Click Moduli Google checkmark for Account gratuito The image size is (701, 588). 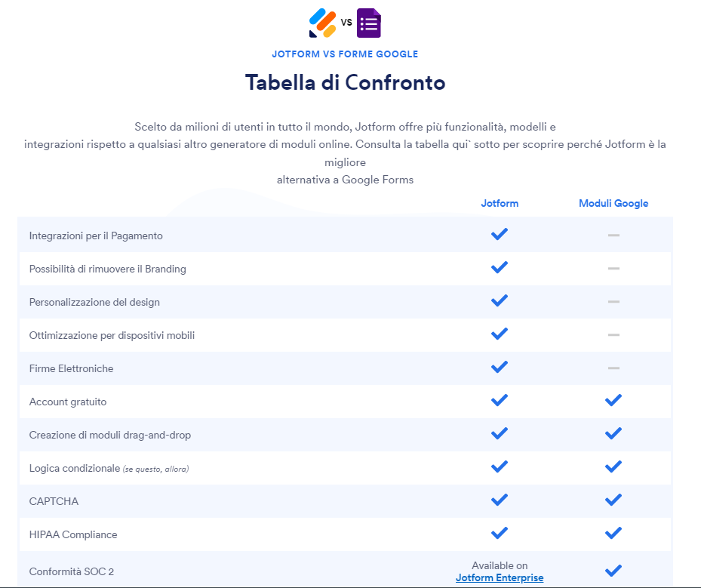tap(613, 400)
